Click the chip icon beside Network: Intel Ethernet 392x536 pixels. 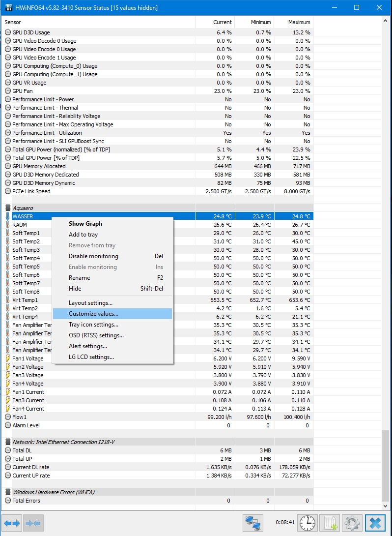(8, 442)
